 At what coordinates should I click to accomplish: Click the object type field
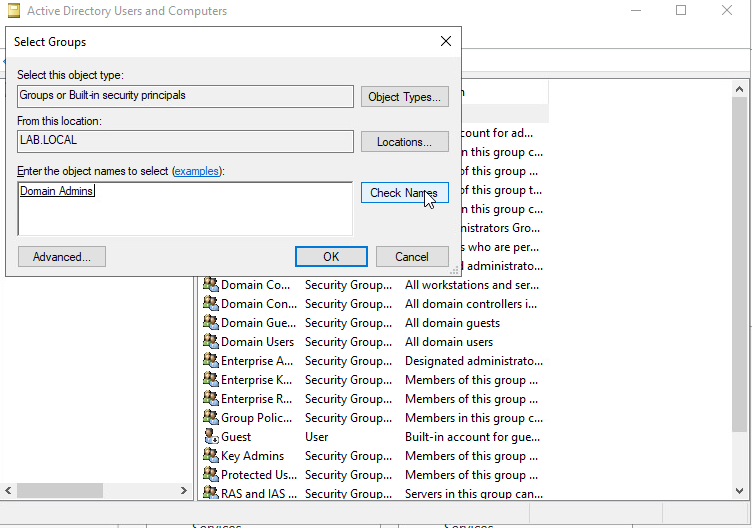185,96
